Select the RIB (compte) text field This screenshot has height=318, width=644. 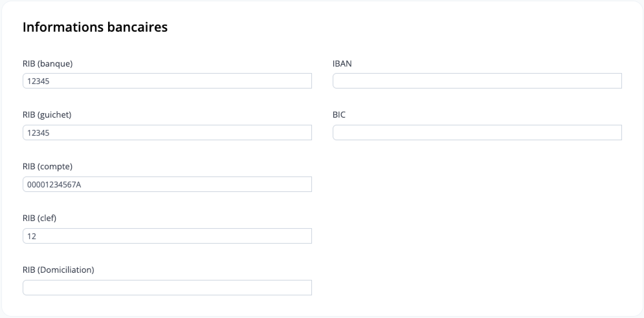(167, 184)
